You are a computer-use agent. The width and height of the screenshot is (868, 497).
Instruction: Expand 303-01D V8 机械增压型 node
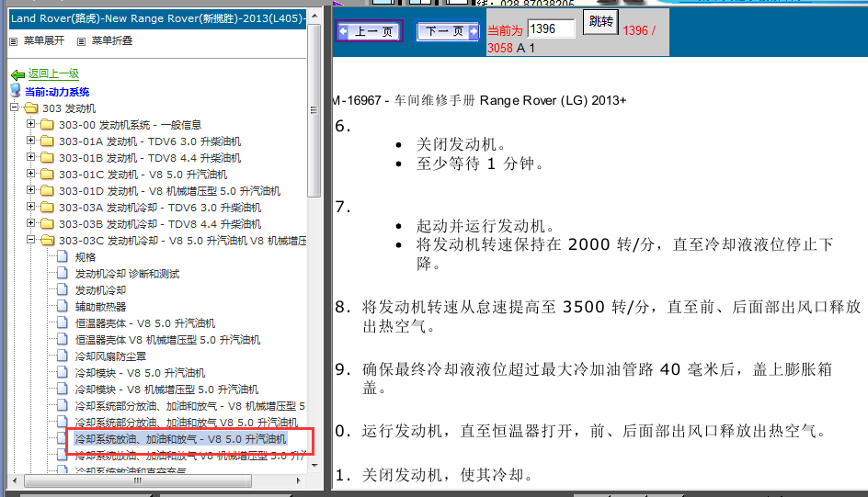(x=31, y=190)
